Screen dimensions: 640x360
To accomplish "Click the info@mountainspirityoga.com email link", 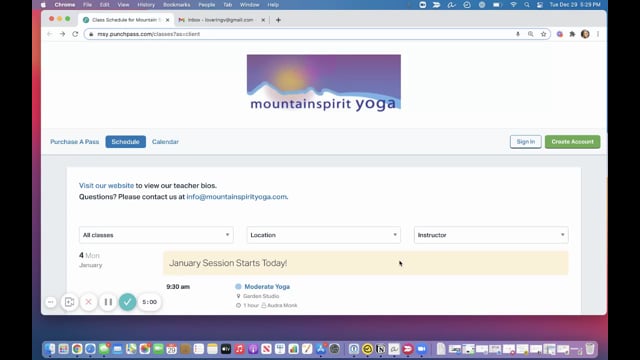I will [236, 197].
